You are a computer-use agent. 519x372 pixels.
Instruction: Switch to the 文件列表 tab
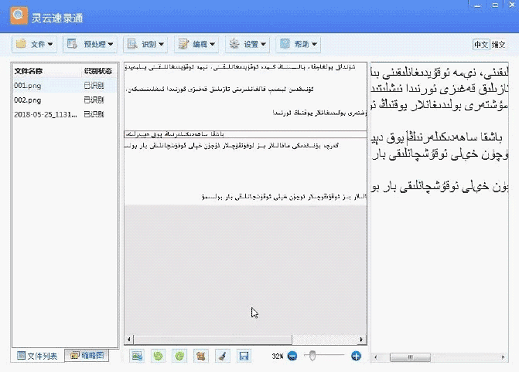tap(37, 356)
